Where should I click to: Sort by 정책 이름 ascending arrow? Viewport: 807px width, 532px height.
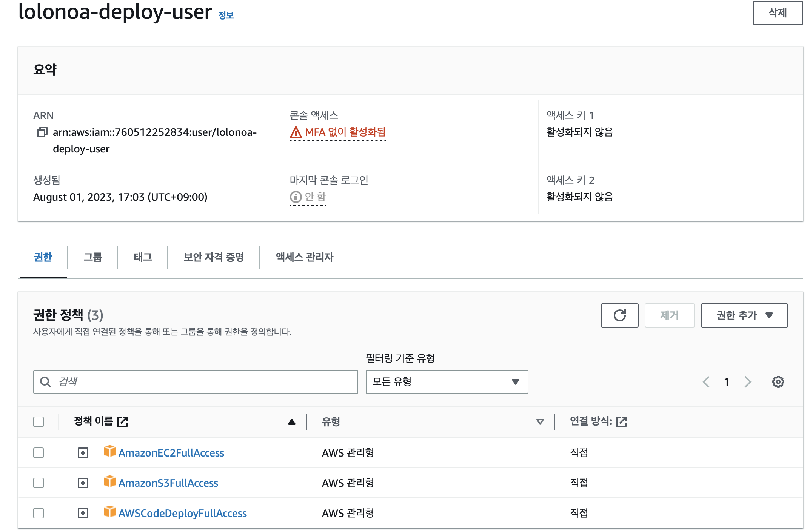(291, 422)
